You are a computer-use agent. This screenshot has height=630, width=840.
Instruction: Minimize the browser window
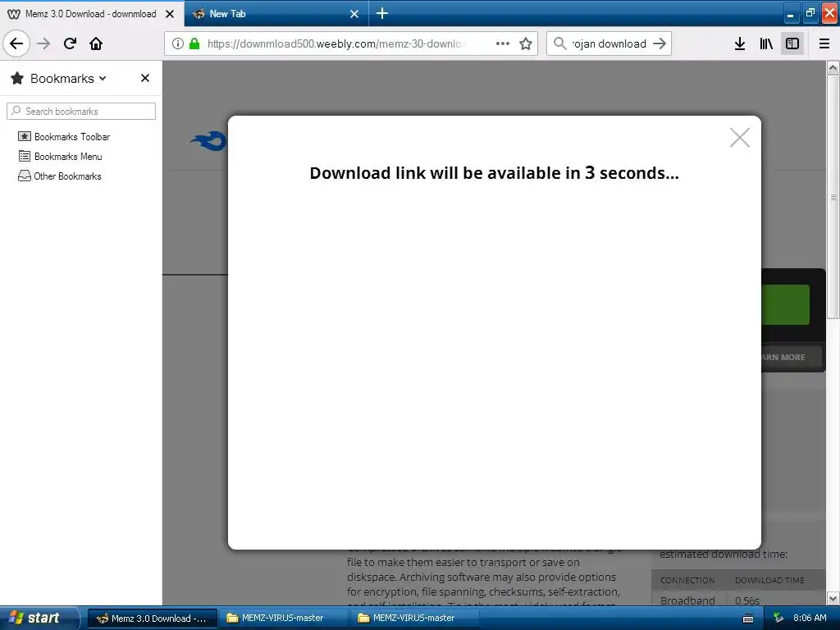(x=791, y=14)
